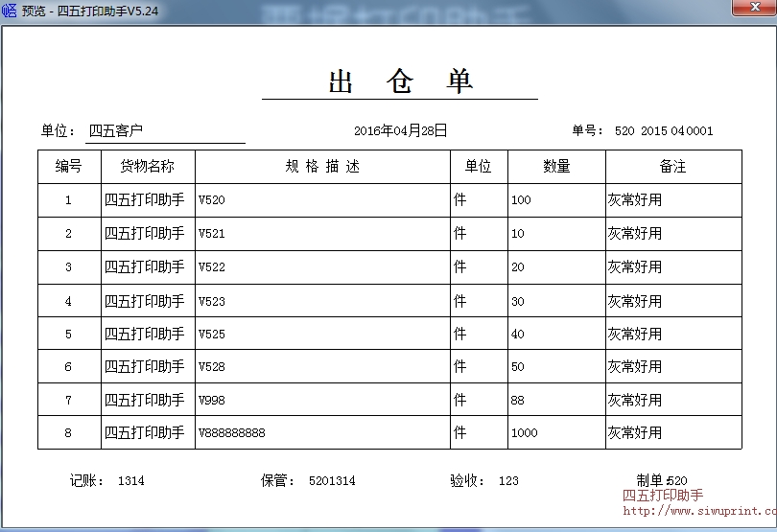
Task: Click the 单位: label near customer
Action: point(58,130)
